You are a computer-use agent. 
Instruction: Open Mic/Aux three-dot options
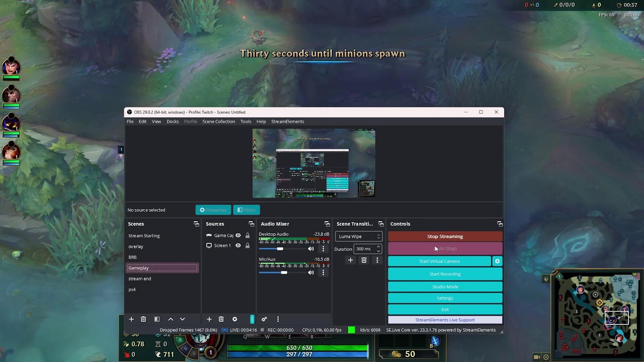click(323, 273)
